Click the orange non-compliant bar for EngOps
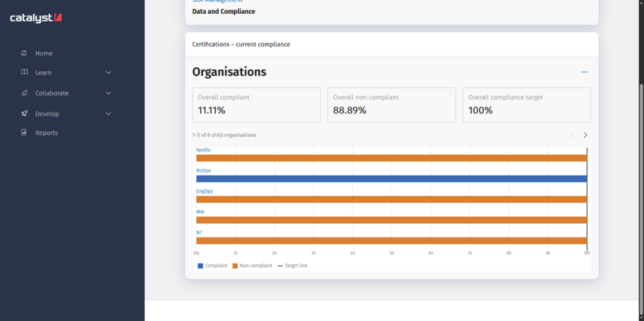This screenshot has height=321, width=644. [x=391, y=200]
